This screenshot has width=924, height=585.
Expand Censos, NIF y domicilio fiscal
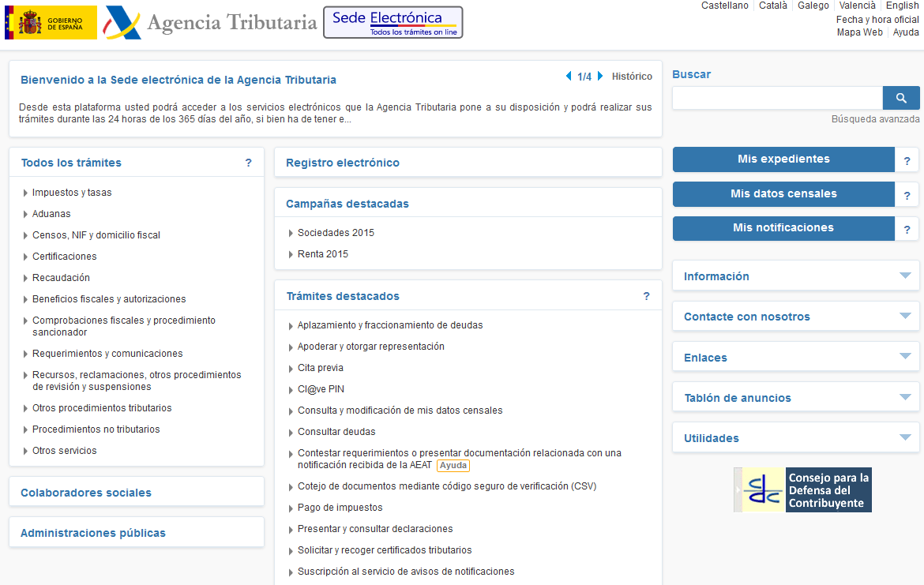96,235
